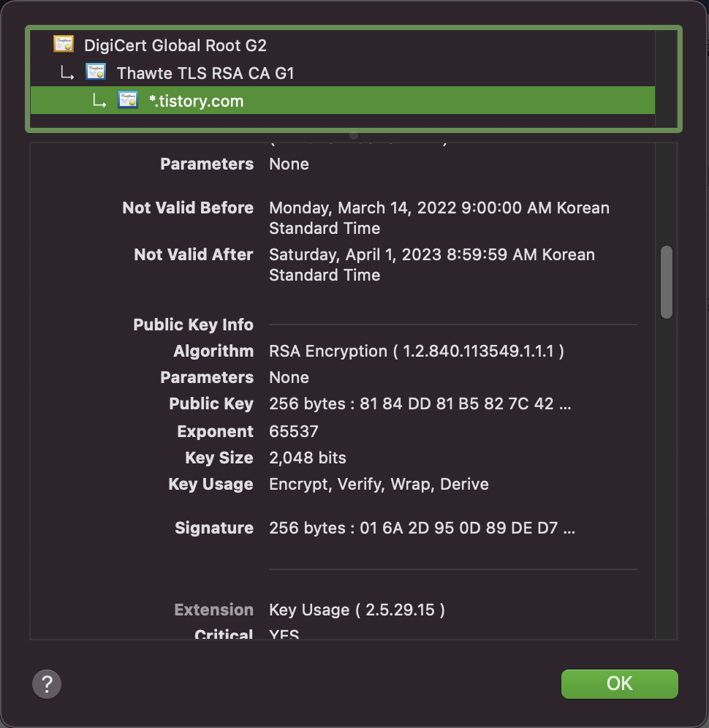Click the details pane scrollbar thumb
This screenshot has height=728, width=709.
click(667, 282)
